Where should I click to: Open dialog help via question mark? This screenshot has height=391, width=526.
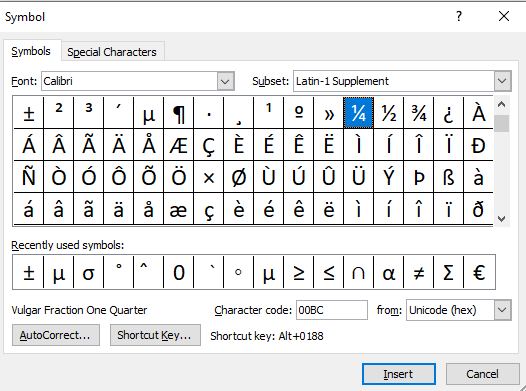[459, 16]
